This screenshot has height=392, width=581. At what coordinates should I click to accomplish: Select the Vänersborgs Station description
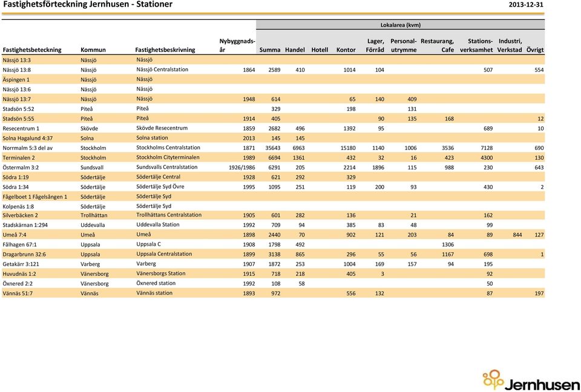coord(161,273)
